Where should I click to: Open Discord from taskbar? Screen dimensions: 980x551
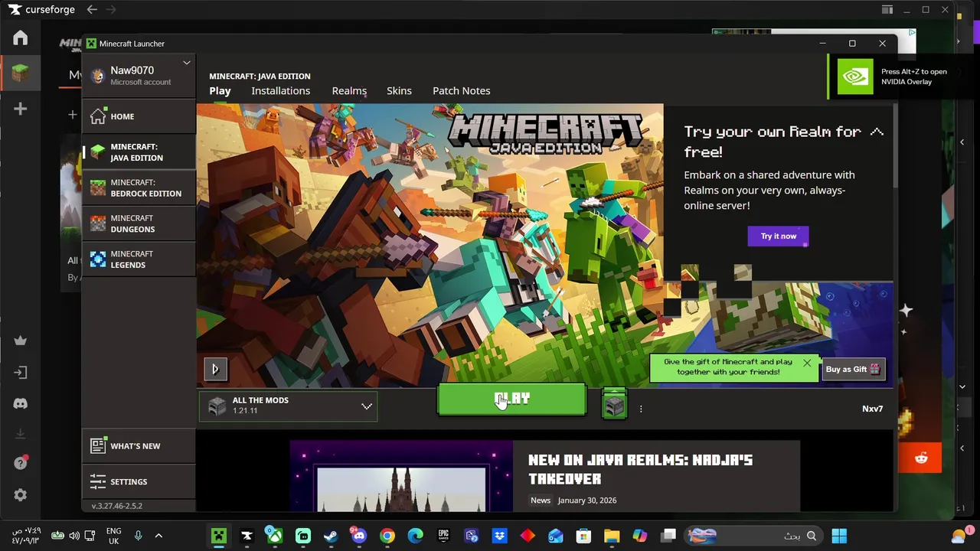point(358,536)
